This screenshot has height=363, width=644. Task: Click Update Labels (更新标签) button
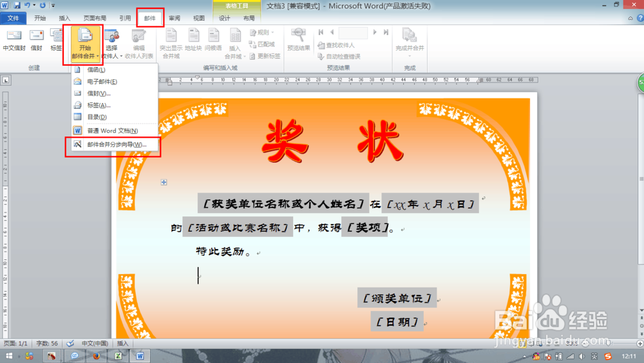[x=265, y=56]
